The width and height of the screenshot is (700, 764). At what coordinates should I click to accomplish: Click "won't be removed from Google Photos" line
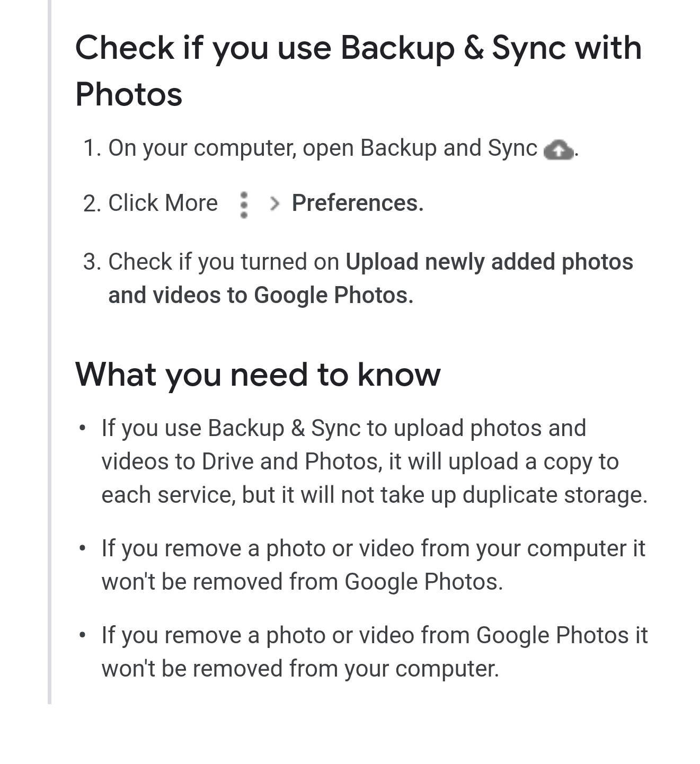click(302, 582)
